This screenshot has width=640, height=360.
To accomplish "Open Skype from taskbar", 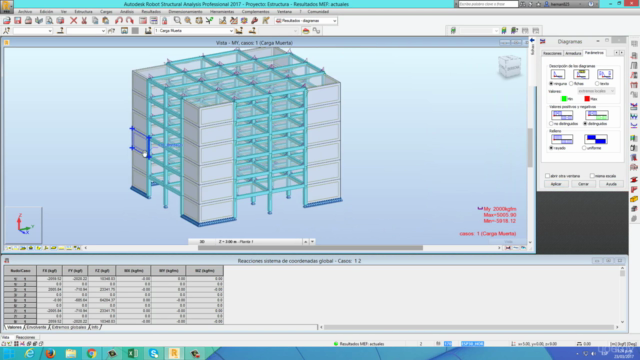I will tap(153, 353).
